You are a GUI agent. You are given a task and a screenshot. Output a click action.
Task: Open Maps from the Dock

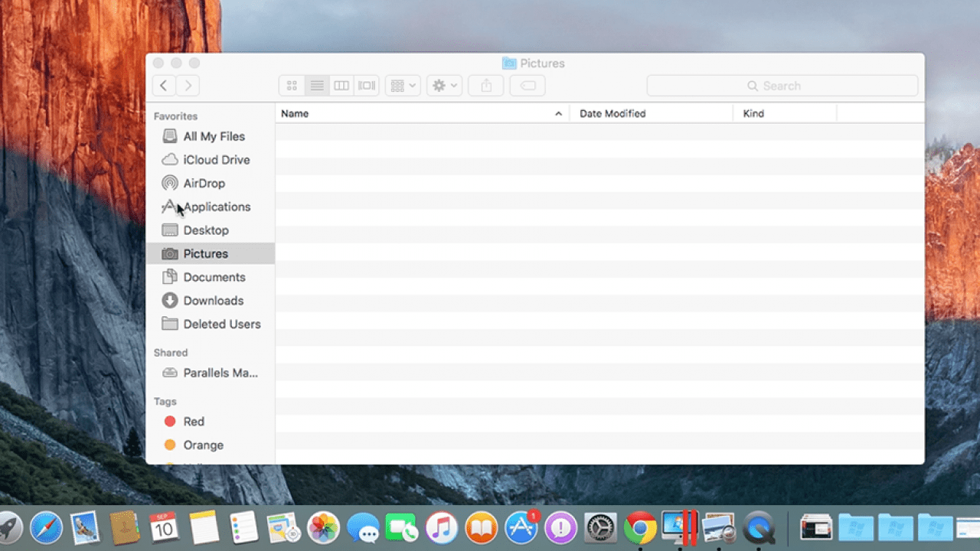(x=283, y=527)
